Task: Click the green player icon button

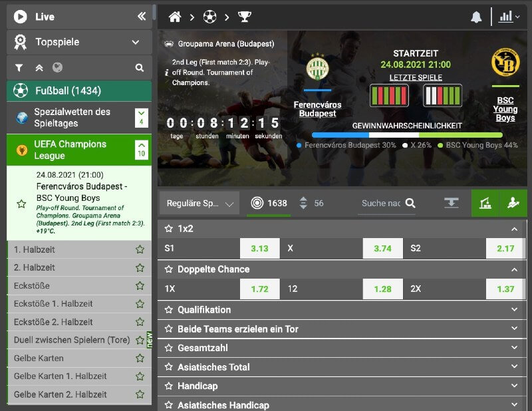Action: coord(513,204)
